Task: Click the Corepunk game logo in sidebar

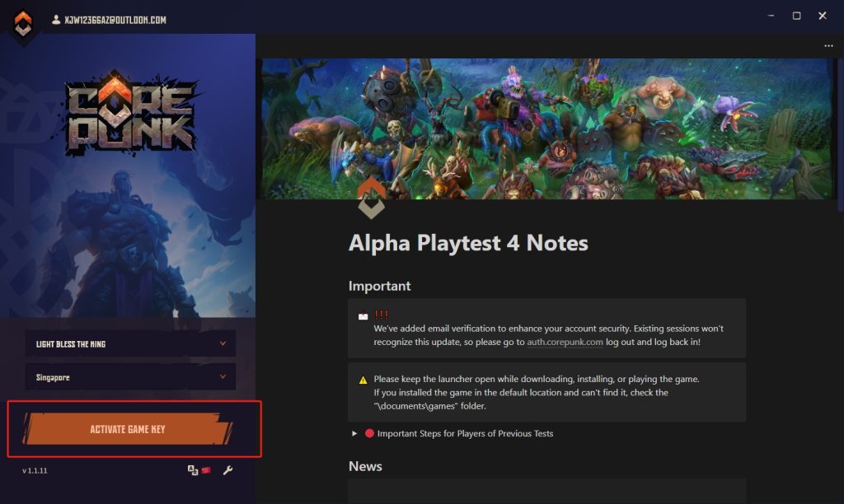Action: (x=129, y=114)
